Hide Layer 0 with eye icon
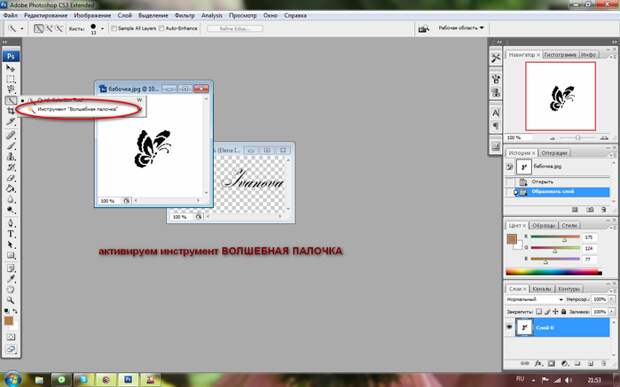 [509, 327]
